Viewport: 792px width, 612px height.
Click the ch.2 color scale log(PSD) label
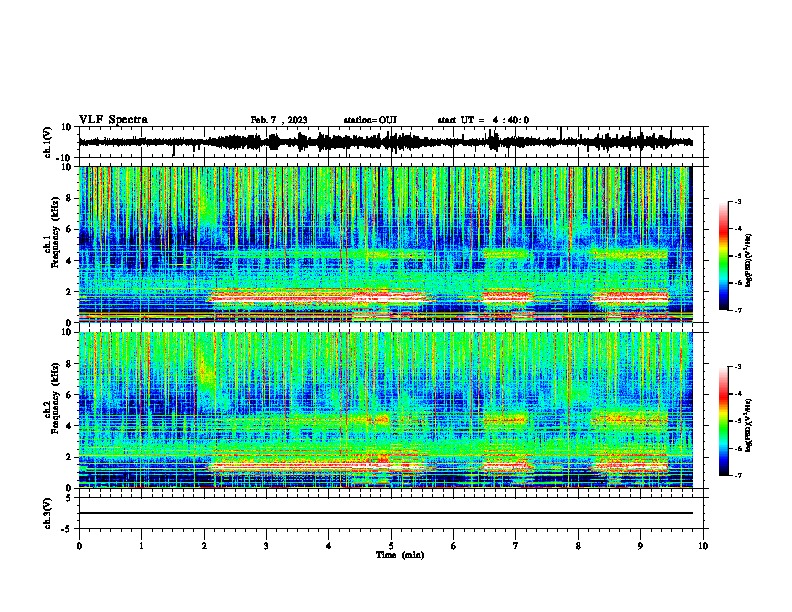click(x=749, y=425)
